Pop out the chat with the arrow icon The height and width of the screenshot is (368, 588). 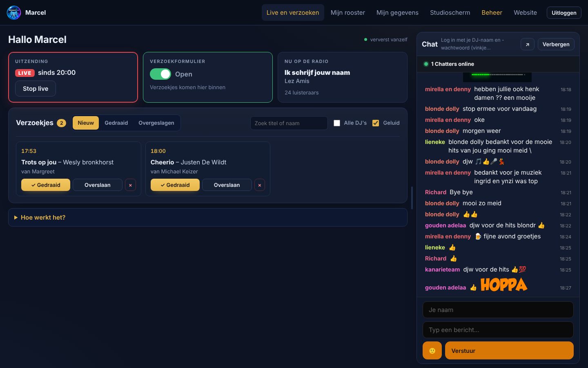[x=528, y=44]
